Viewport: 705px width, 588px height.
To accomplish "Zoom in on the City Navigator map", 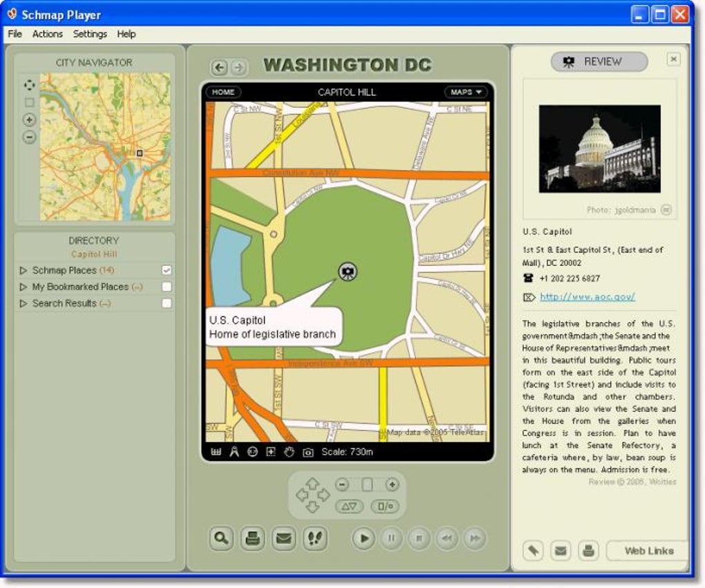I will click(29, 120).
